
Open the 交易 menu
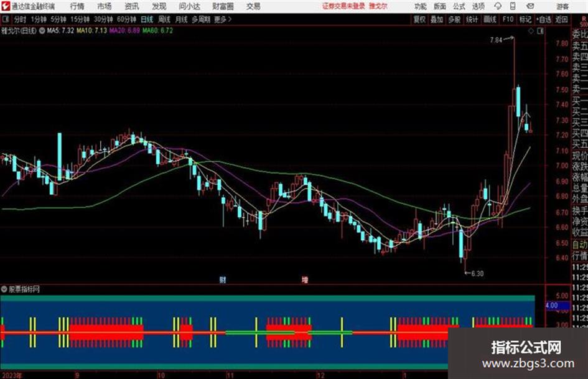253,6
